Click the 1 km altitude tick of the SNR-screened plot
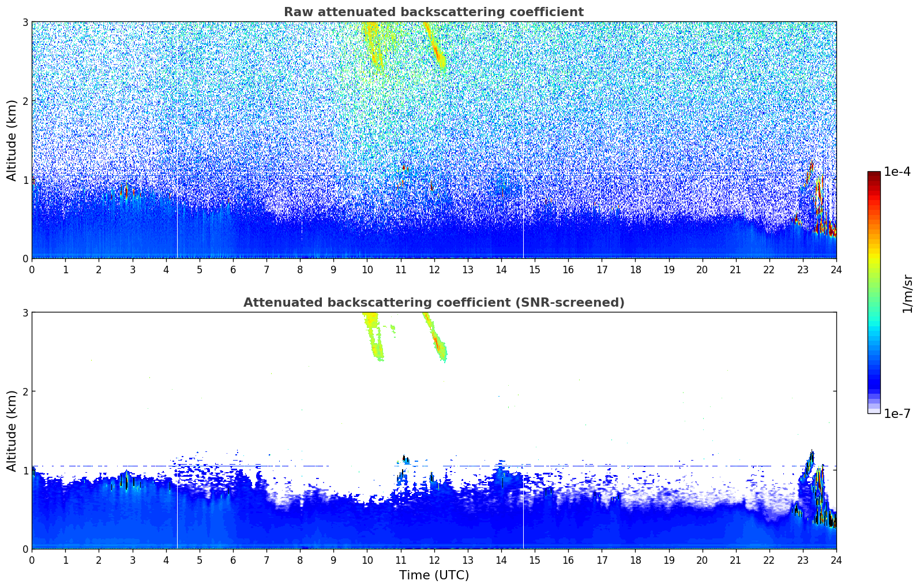 click(x=25, y=470)
